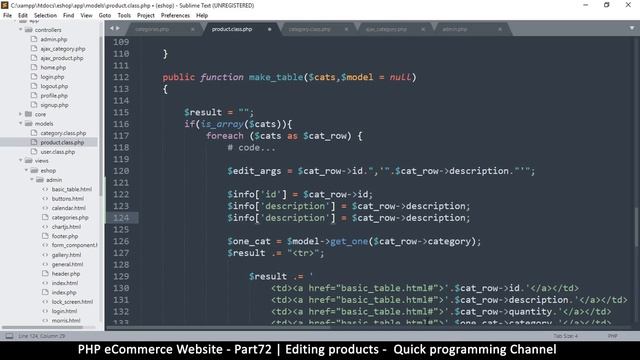Click the Sublime Text logo in title bar

pos(4,5)
